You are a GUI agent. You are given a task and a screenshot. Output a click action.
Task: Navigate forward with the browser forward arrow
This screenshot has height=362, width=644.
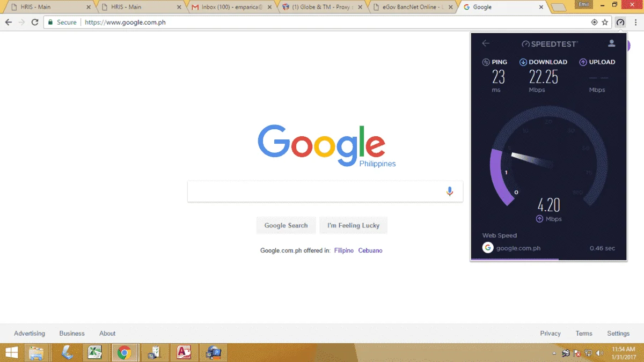click(x=21, y=23)
